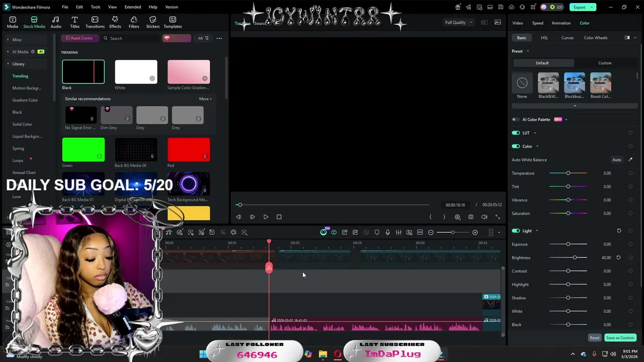This screenshot has height=362, width=644.
Task: Click the voiceover microphone icon in timeline toolbar
Action: [x=387, y=232]
